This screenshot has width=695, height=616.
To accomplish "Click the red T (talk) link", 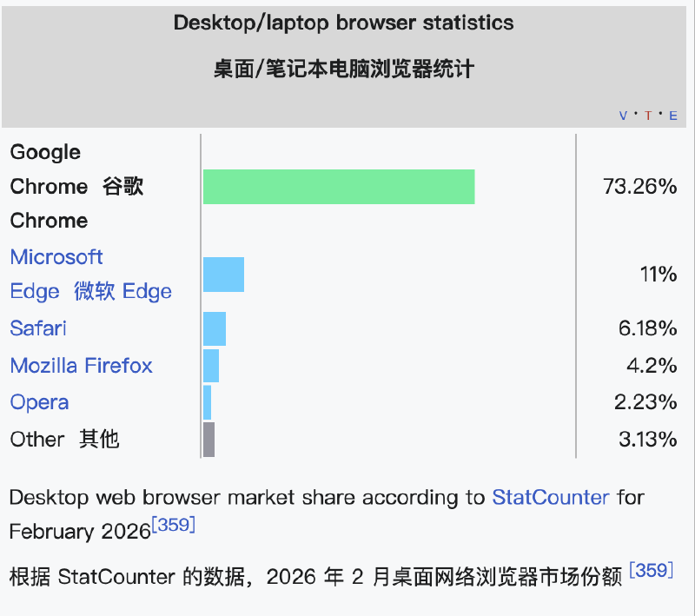I will pyautogui.click(x=648, y=116).
